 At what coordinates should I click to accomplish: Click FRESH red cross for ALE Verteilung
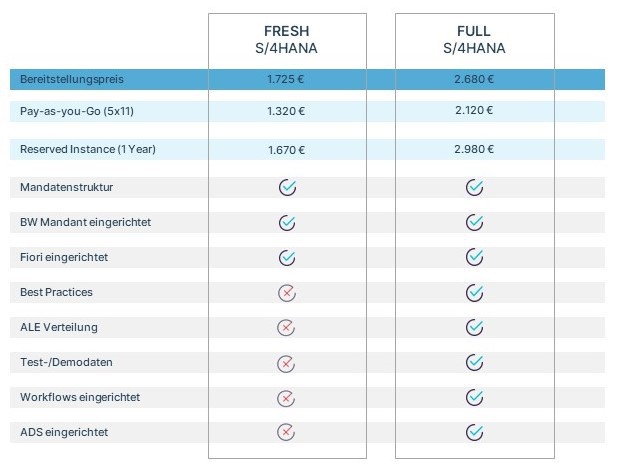[286, 327]
